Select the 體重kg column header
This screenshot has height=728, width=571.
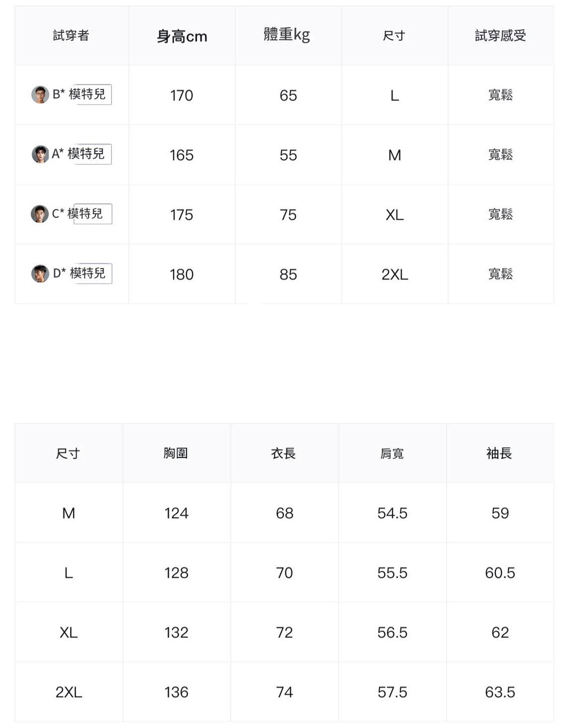pyautogui.click(x=287, y=35)
